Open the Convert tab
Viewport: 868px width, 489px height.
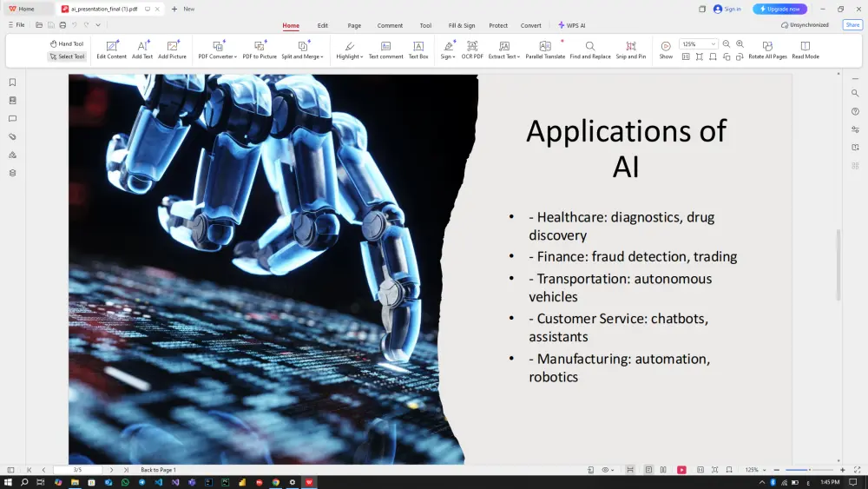point(530,25)
